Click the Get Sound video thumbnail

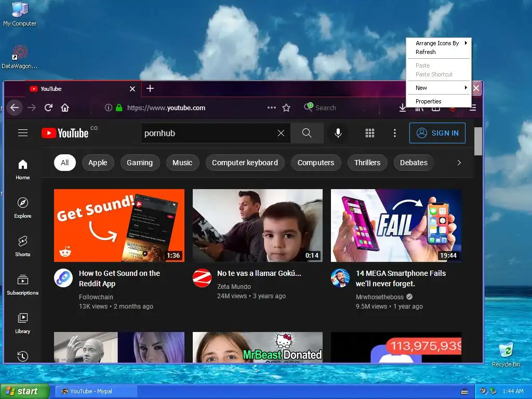click(119, 225)
